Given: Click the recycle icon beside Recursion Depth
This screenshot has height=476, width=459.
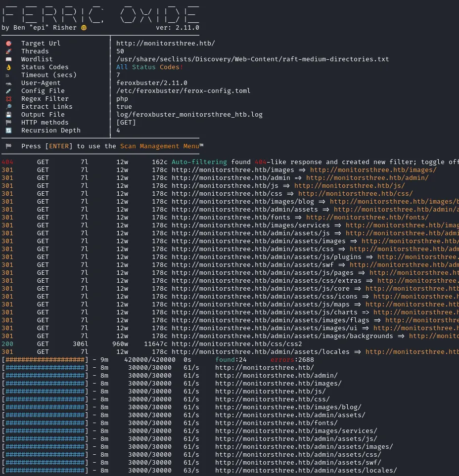Looking at the screenshot, I should point(8,130).
